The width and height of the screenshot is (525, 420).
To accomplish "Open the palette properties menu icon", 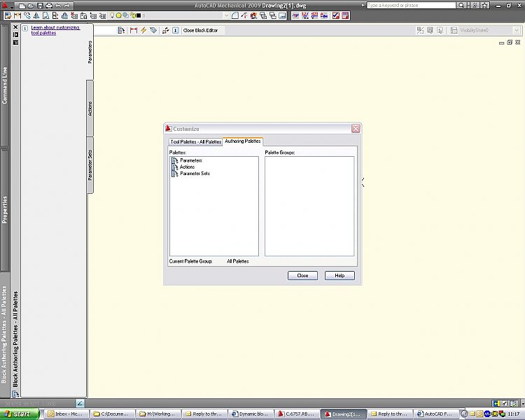I will [15, 43].
